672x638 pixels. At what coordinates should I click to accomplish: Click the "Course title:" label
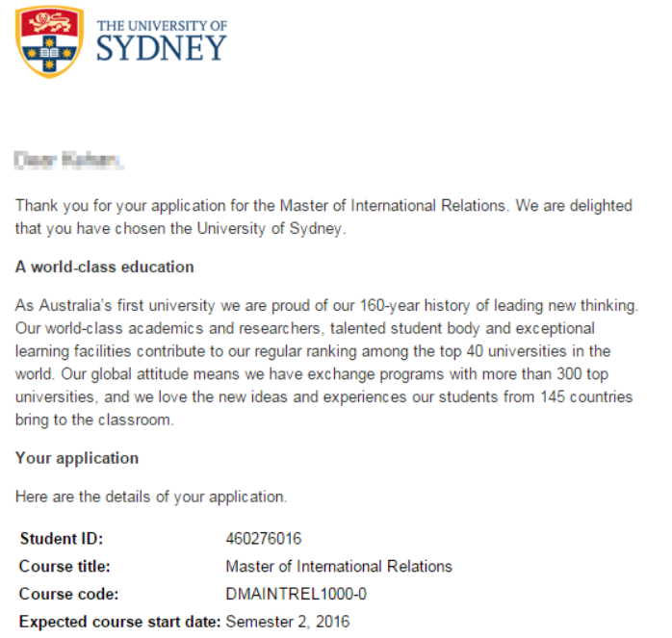click(x=65, y=567)
